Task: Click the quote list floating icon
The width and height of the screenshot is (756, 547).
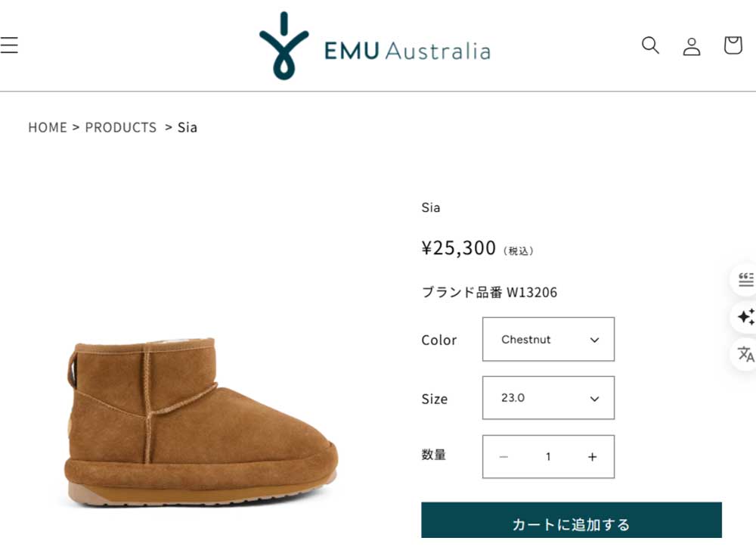Action: [745, 279]
